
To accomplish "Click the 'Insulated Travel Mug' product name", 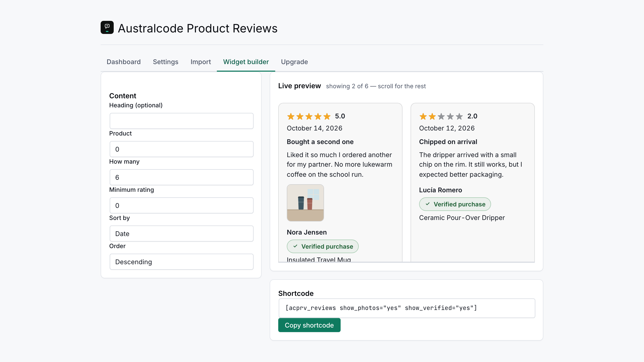I will click(x=319, y=259).
